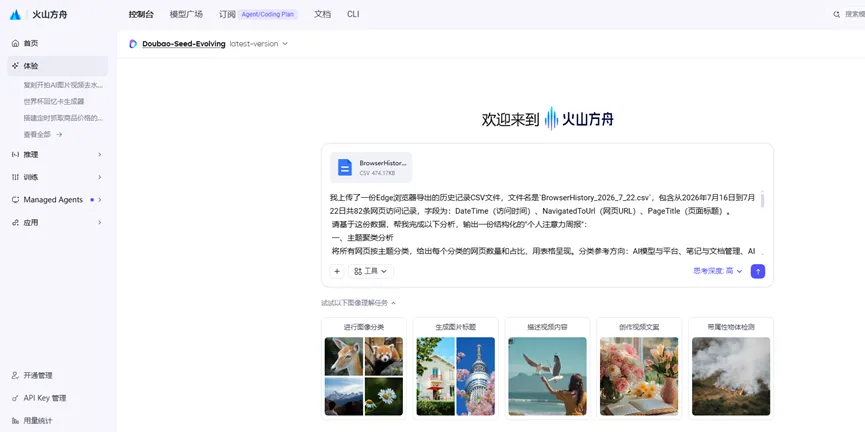Click the 查看全部 arrow icon
This screenshot has width=865, height=432.
(x=59, y=134)
